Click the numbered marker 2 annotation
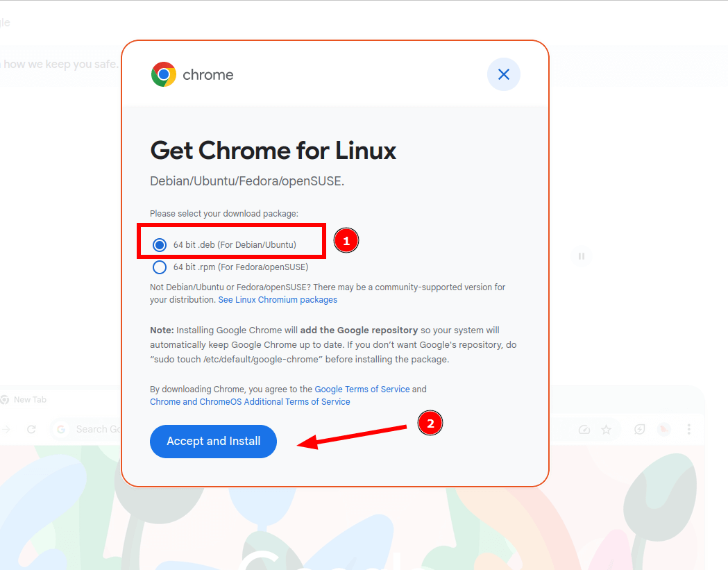Image resolution: width=728 pixels, height=570 pixels. [x=430, y=423]
